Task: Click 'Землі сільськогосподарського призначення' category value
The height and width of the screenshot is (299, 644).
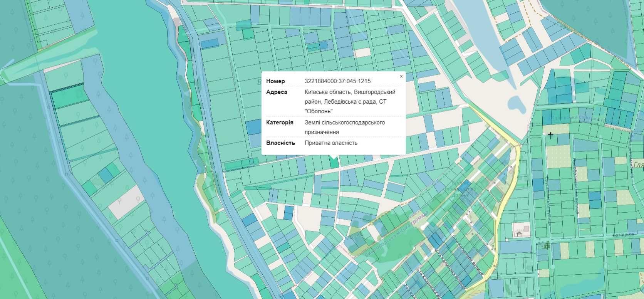Action: [345, 127]
